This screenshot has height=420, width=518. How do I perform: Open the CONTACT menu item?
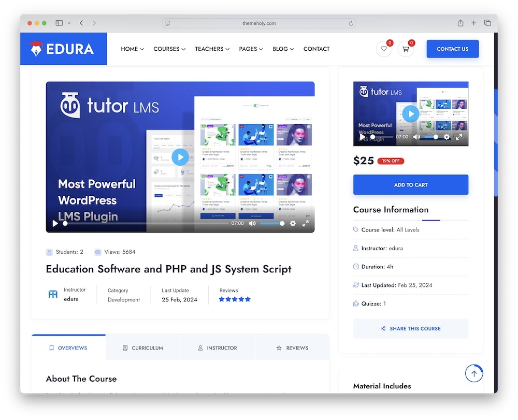(316, 49)
